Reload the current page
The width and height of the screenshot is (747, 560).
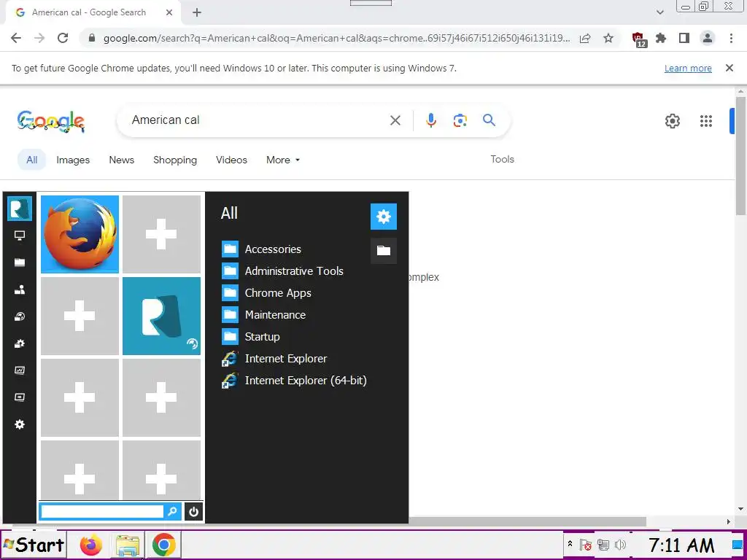point(63,38)
